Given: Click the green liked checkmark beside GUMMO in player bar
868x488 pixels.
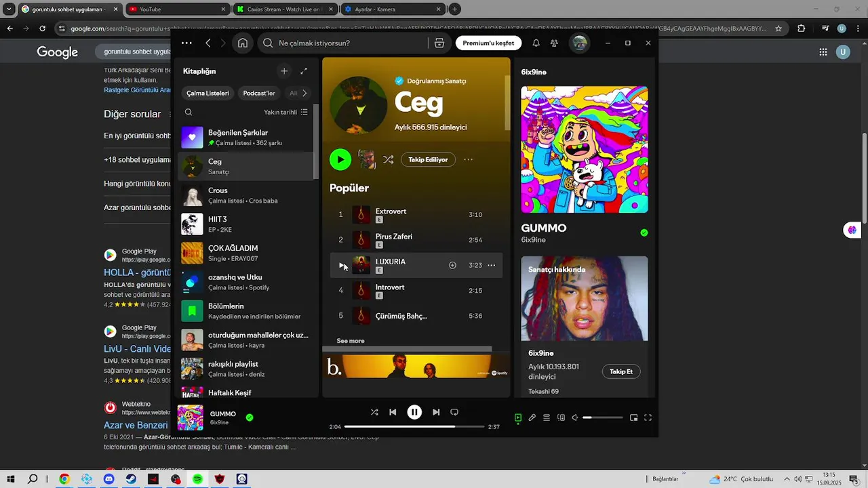Looking at the screenshot, I should tap(250, 418).
